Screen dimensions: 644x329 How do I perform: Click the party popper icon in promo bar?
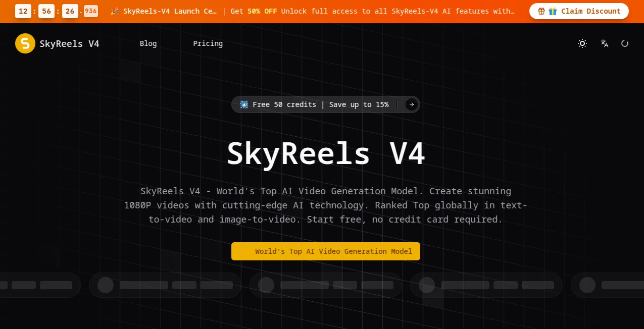[115, 11]
